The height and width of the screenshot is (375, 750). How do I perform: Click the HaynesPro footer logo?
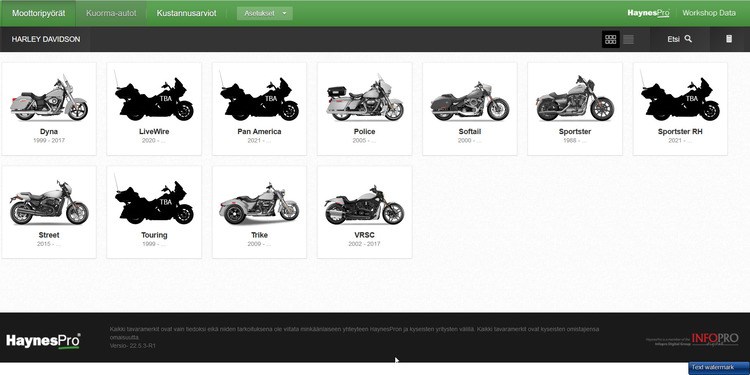point(43,341)
